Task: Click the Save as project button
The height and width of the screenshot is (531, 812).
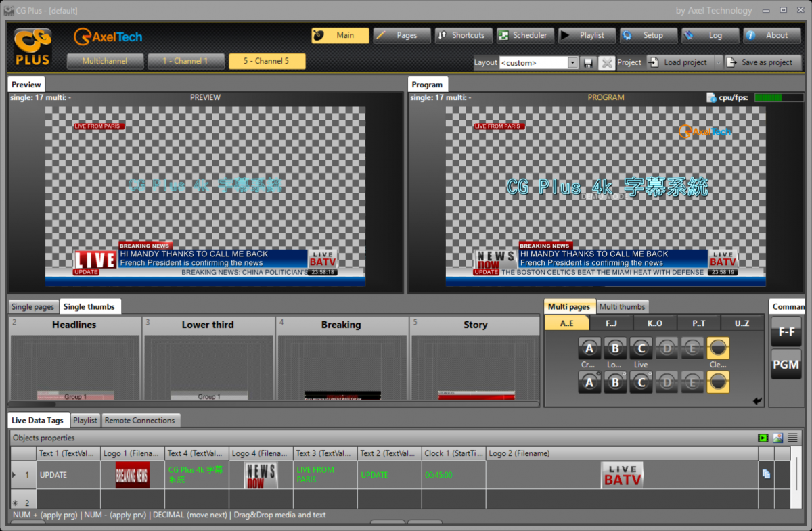Action: point(763,62)
